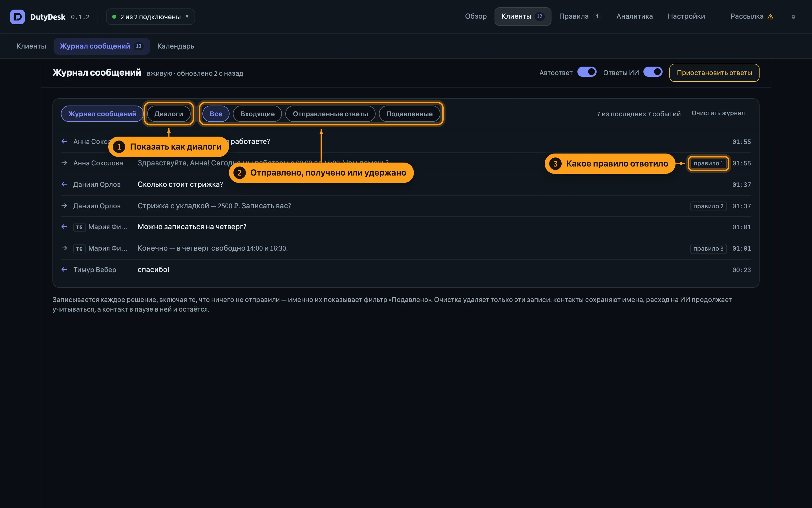The image size is (812, 508).
Task: Click 'Даниил Орлов' on 'Стрижка с укладкой' row
Action: tap(97, 206)
